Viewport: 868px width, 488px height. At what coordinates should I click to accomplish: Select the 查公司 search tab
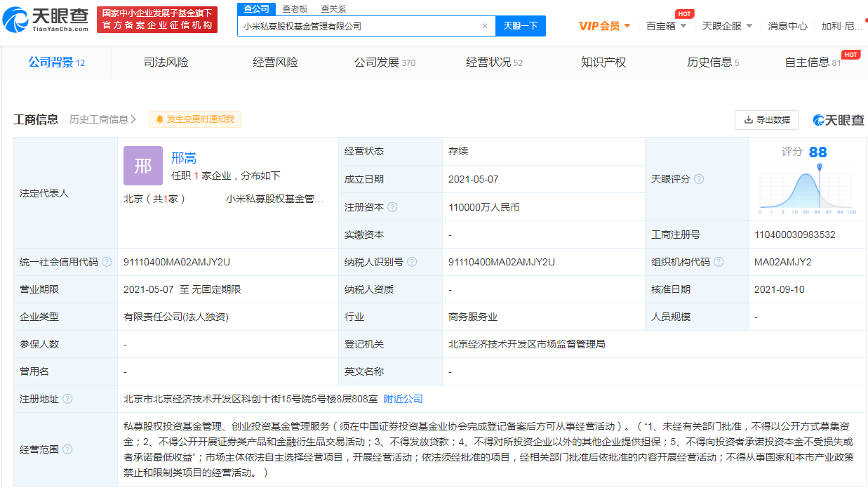(257, 8)
